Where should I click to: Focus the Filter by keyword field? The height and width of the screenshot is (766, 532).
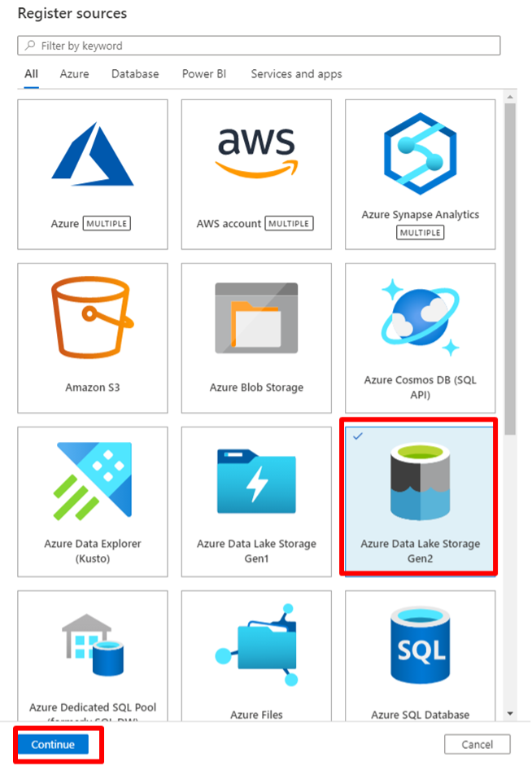pyautogui.click(x=259, y=46)
